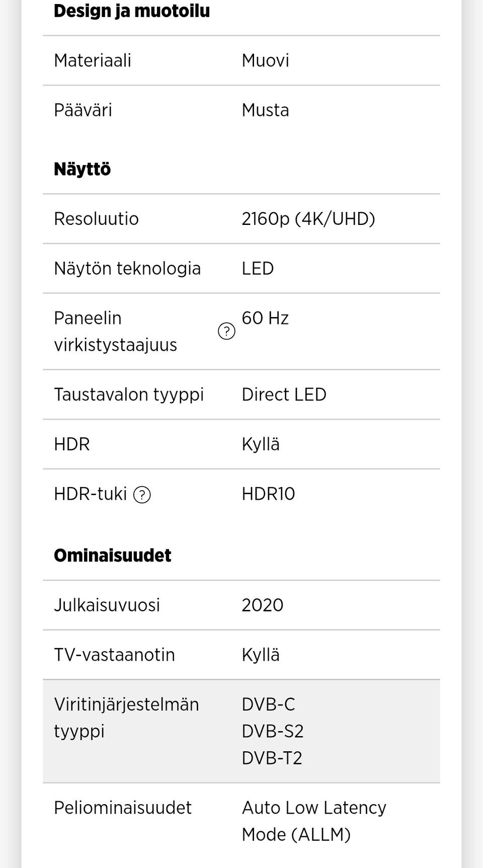Select the Pääväri Musta value
483x868 pixels.
(x=265, y=110)
